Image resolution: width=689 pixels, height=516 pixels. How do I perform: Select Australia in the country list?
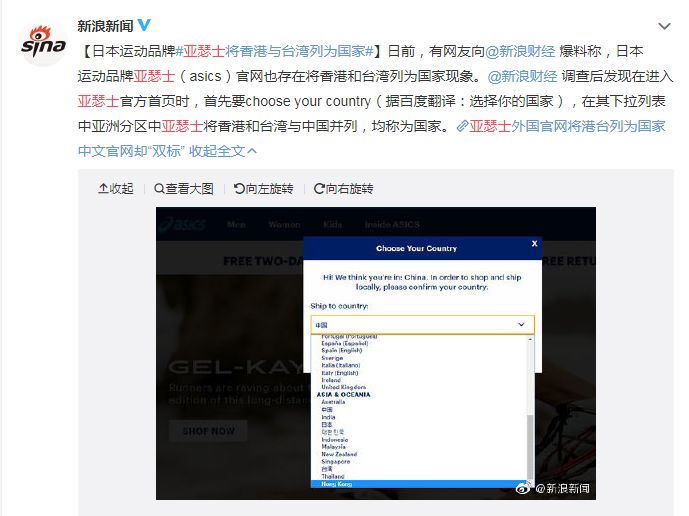pos(333,402)
